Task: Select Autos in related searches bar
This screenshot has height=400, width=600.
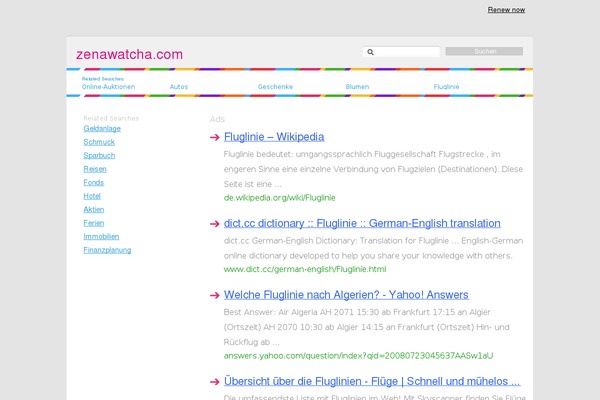Action: point(179,87)
